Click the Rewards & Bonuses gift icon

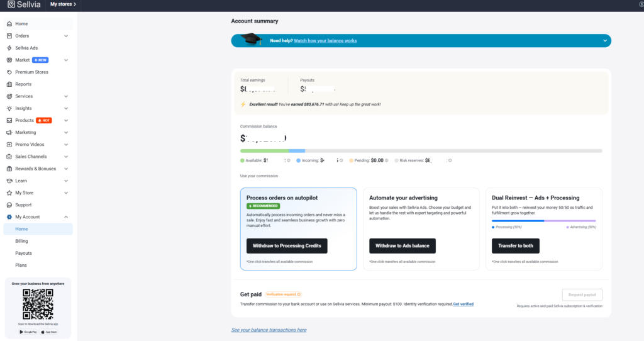click(x=9, y=169)
